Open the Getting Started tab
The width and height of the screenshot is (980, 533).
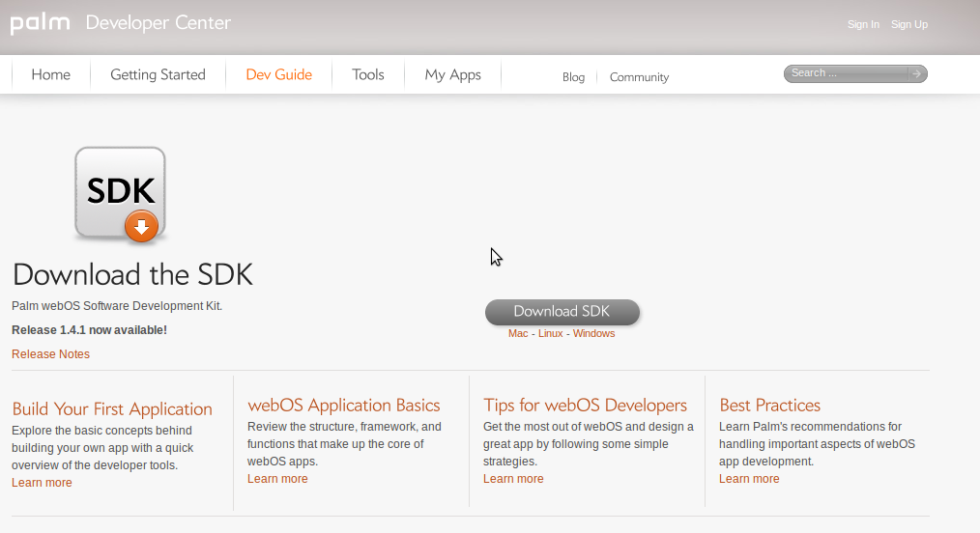point(158,75)
